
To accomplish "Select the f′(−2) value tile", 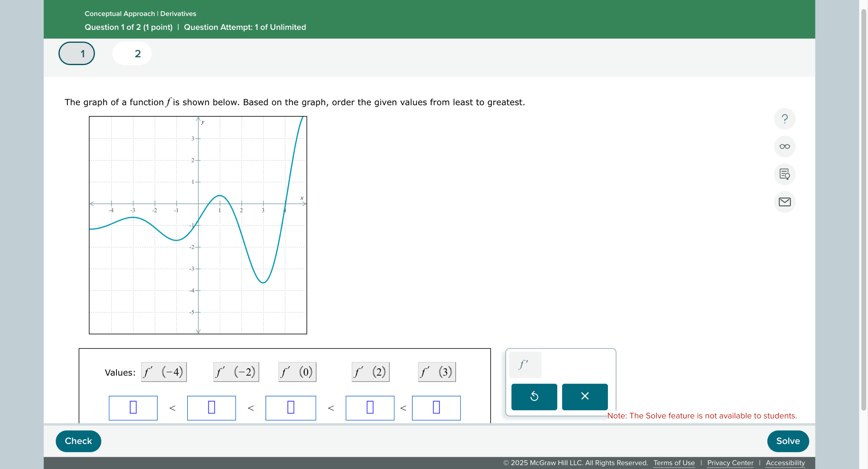I will pyautogui.click(x=236, y=372).
